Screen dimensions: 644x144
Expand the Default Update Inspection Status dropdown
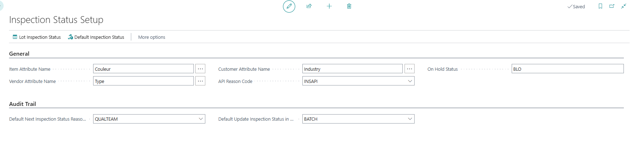coord(410,119)
